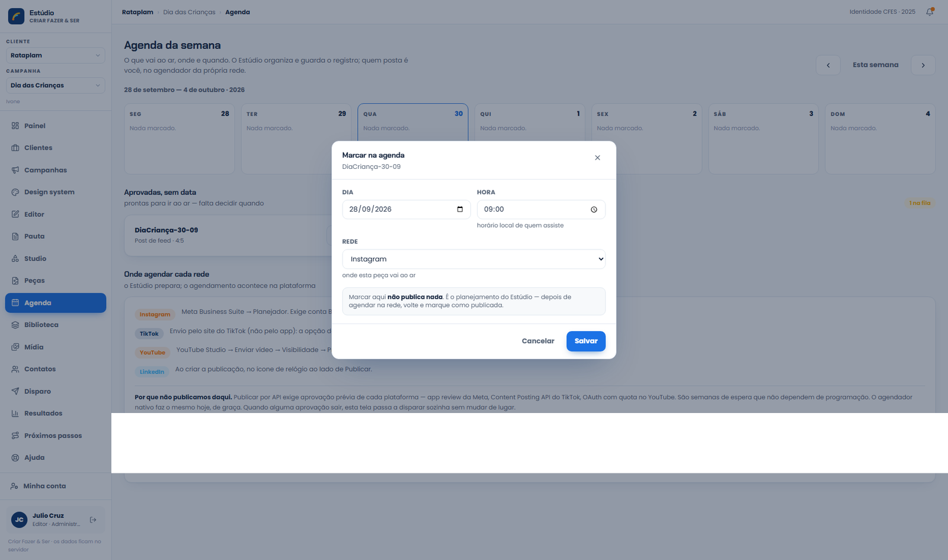Cancel the agenda dialog

pos(538,341)
